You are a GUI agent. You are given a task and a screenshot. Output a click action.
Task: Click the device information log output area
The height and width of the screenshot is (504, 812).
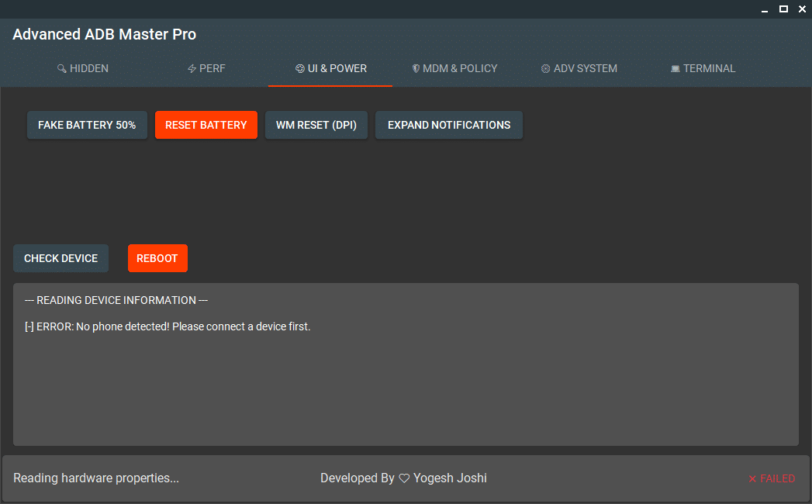(x=405, y=364)
